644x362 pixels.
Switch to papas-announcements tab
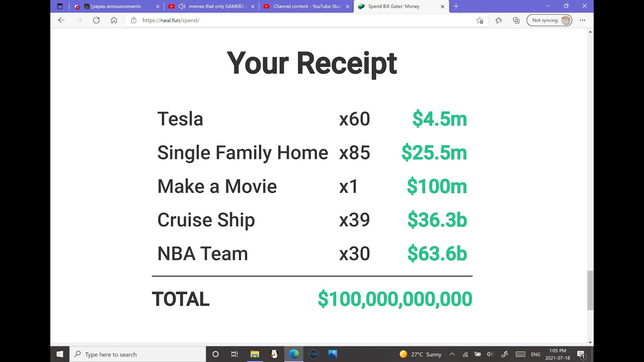[115, 7]
